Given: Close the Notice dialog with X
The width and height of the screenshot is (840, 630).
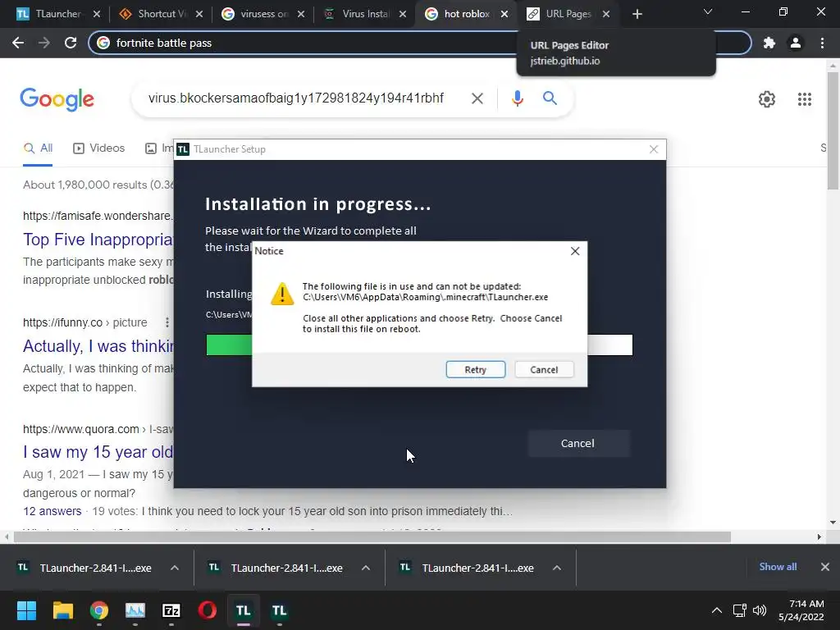Looking at the screenshot, I should pos(575,251).
